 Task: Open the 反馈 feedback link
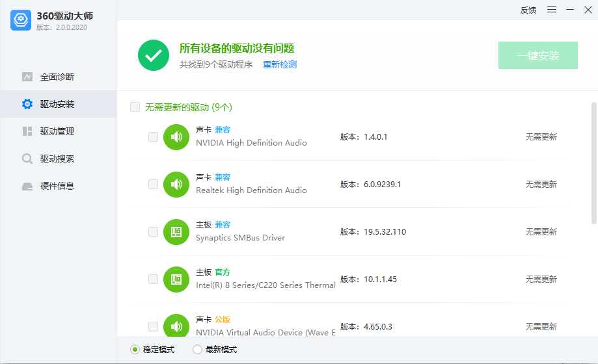(528, 10)
